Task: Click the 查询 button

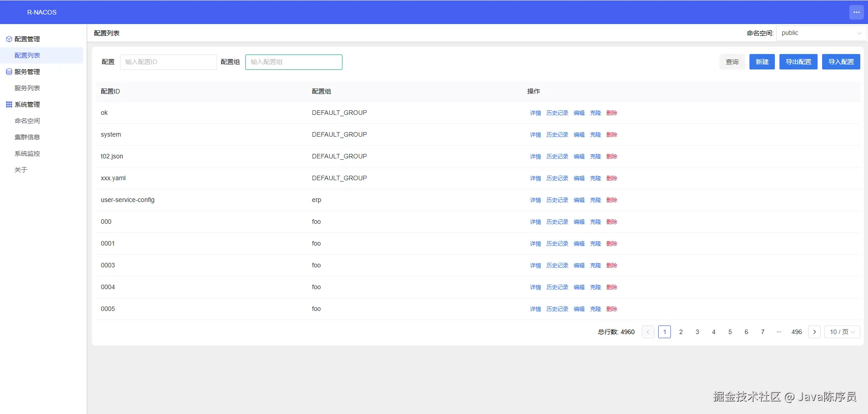Action: 732,62
